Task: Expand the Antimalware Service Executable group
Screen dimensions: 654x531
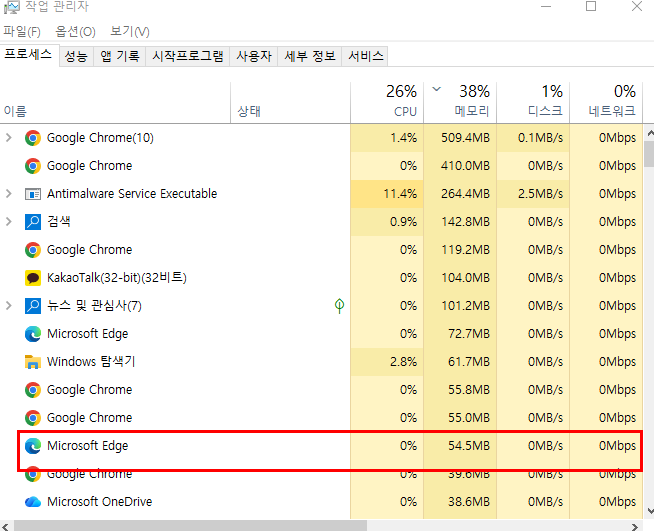Action: (x=8, y=194)
